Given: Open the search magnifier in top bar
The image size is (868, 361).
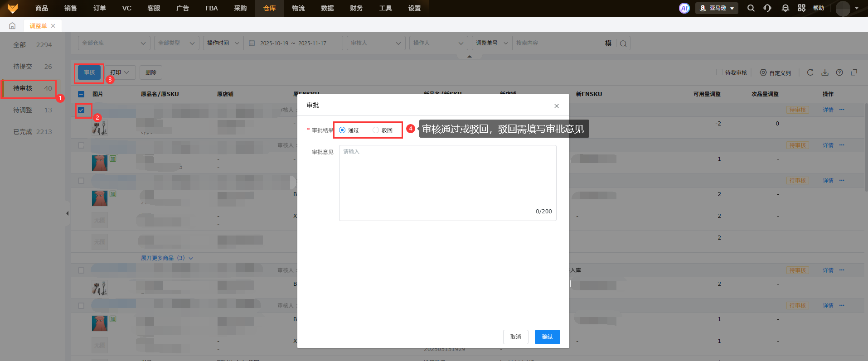Looking at the screenshot, I should click(x=751, y=8).
